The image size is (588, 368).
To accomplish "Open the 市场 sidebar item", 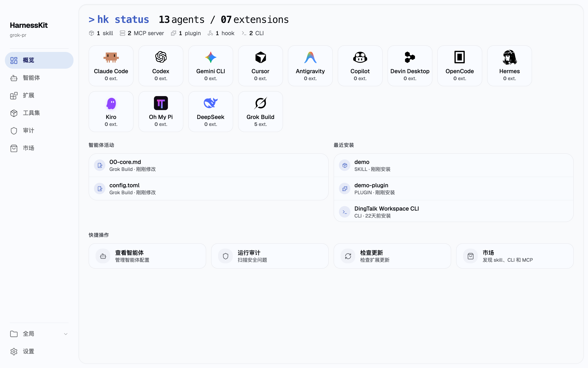I will pyautogui.click(x=39, y=148).
